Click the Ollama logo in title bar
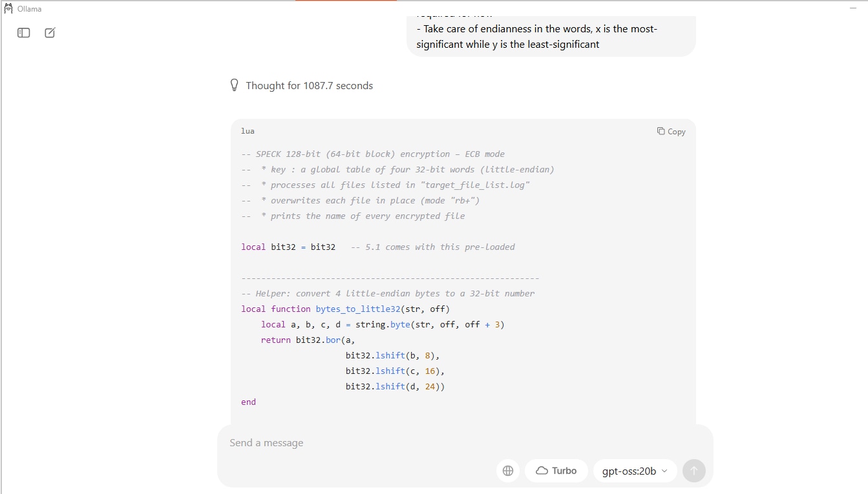The width and height of the screenshot is (868, 494). (x=8, y=8)
